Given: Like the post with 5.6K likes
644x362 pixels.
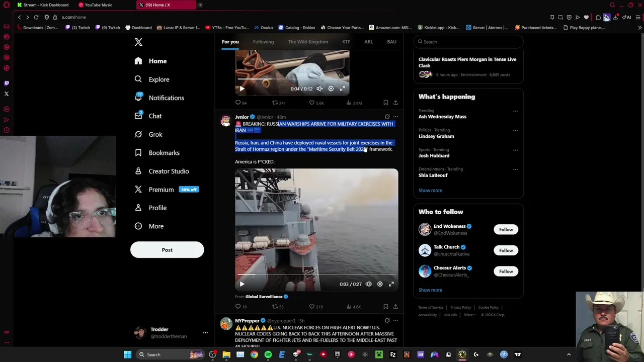Looking at the screenshot, I should [x=316, y=103].
